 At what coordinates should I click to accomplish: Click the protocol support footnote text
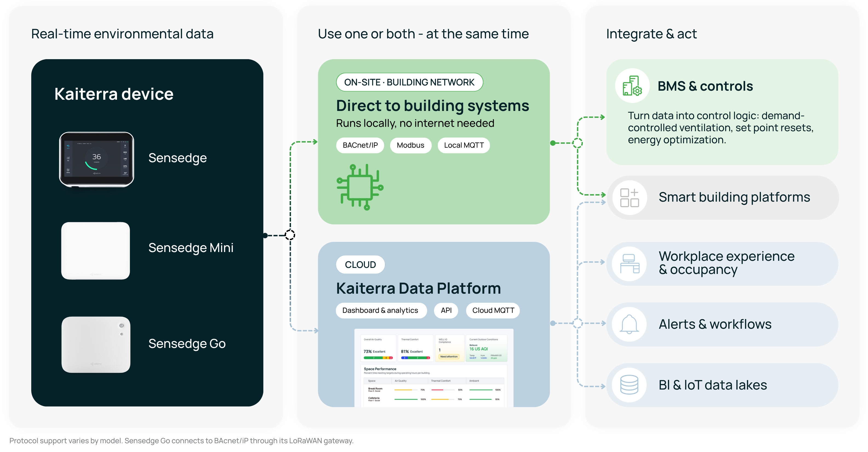[x=181, y=440]
